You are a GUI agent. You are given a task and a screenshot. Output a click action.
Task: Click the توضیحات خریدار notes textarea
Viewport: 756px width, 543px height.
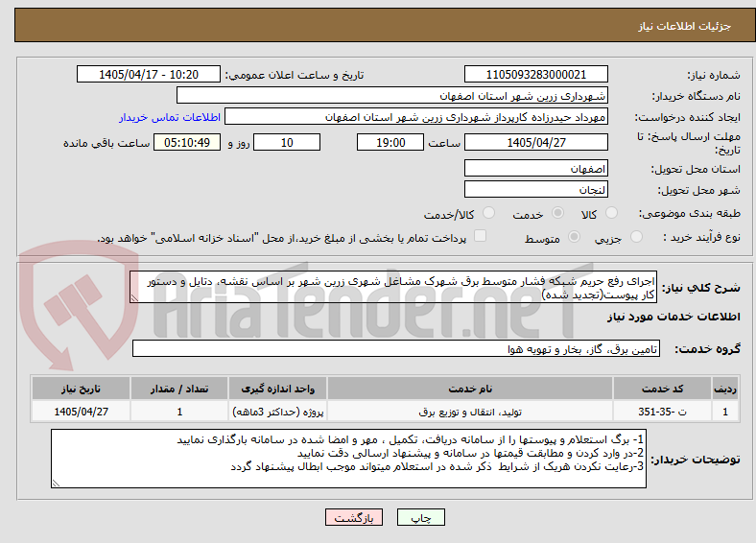[348, 459]
